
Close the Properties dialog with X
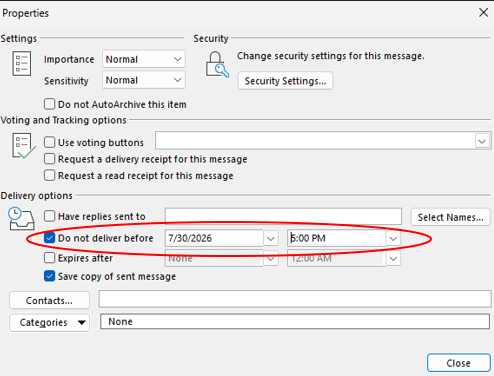(483, 13)
